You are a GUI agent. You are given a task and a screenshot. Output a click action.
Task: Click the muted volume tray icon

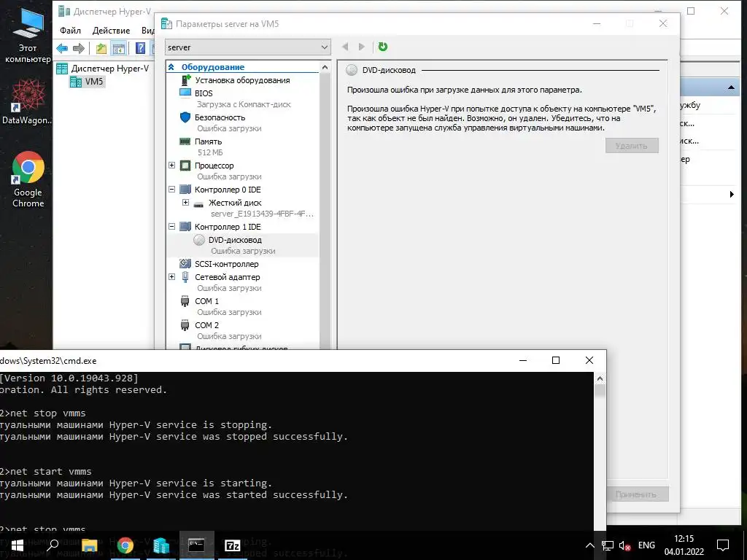pos(624,545)
